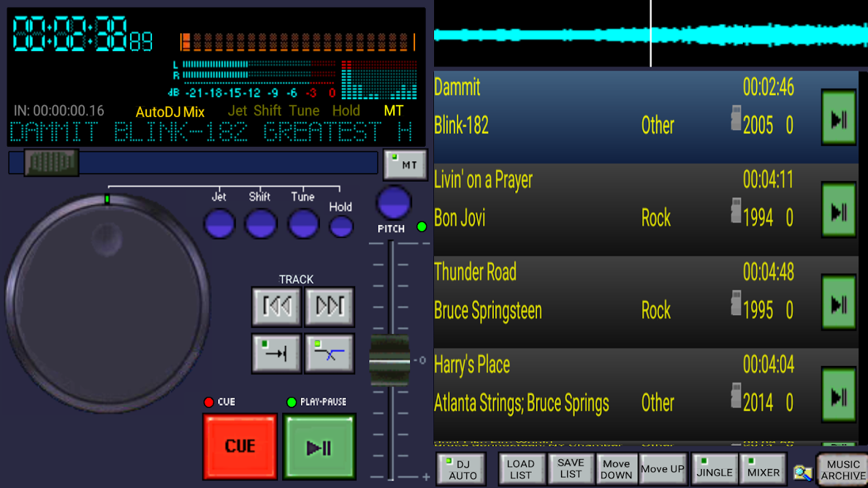Open MUSIC ARCHIVE
868x488 pixels.
842,470
